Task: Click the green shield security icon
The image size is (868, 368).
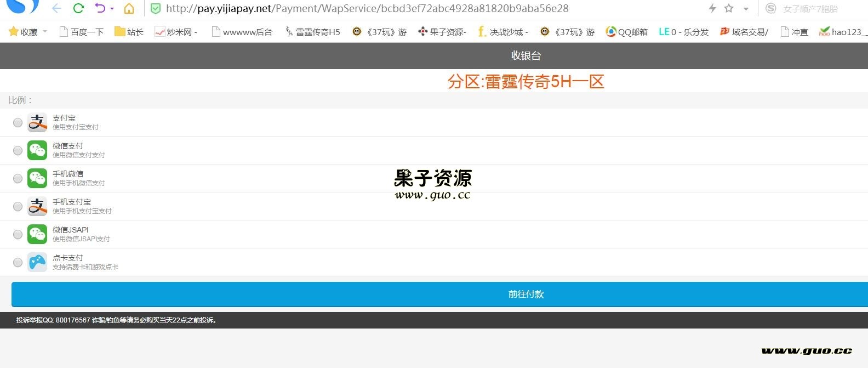Action: pos(156,8)
